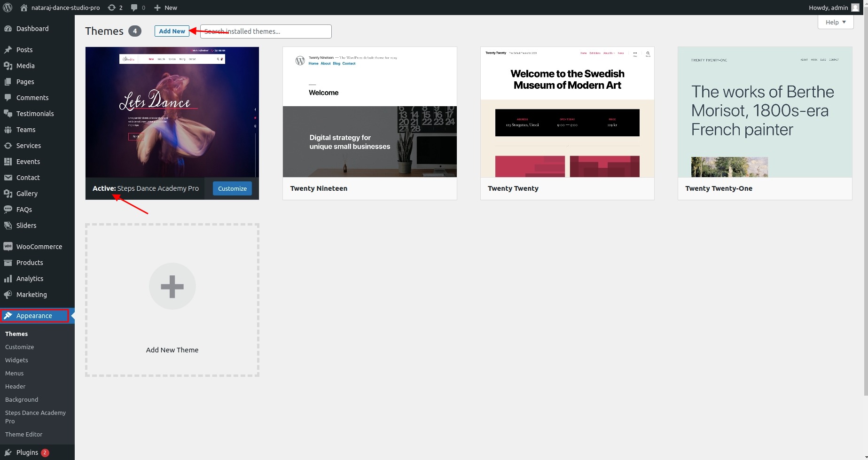
Task: Click the Twenty Twenty-One theme name
Action: (719, 188)
